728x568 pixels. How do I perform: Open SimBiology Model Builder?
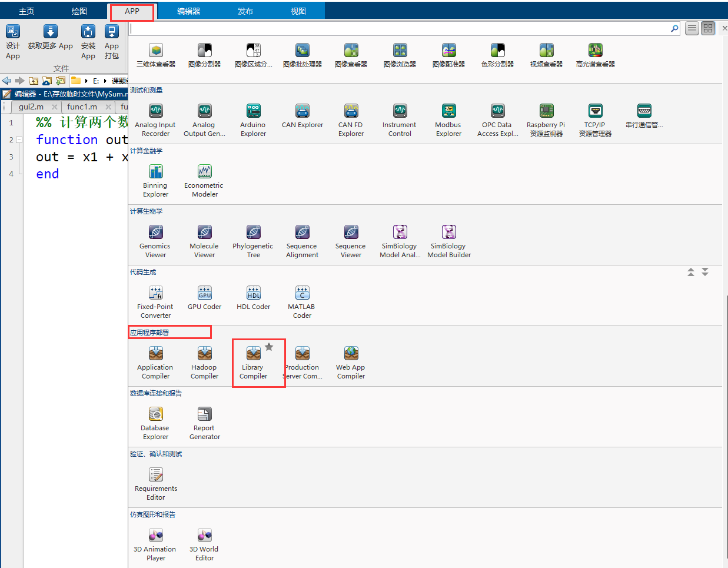point(449,241)
